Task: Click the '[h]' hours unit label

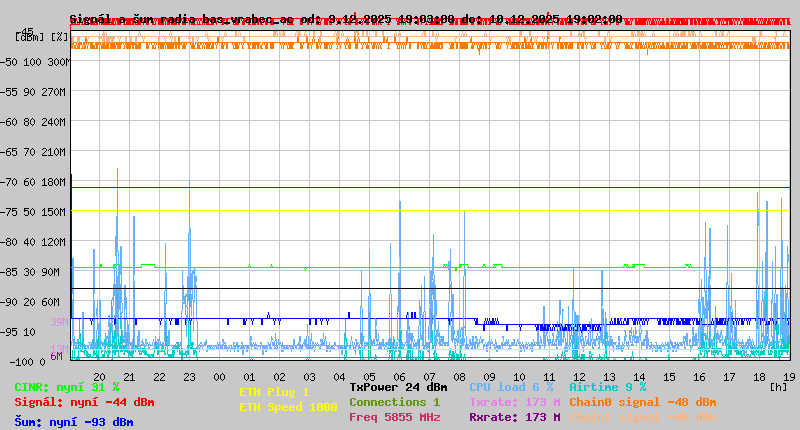Action: tap(779, 387)
